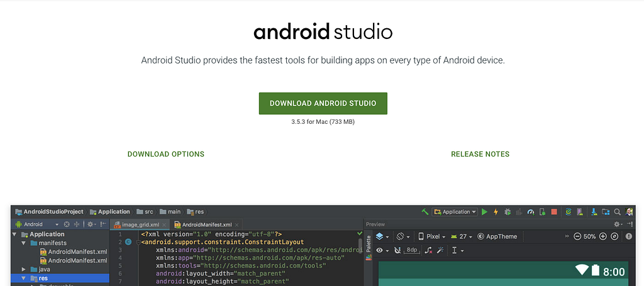Viewport: 644px width, 286px height.
Task: Close the image_grid.xml tab
Action: [164, 225]
